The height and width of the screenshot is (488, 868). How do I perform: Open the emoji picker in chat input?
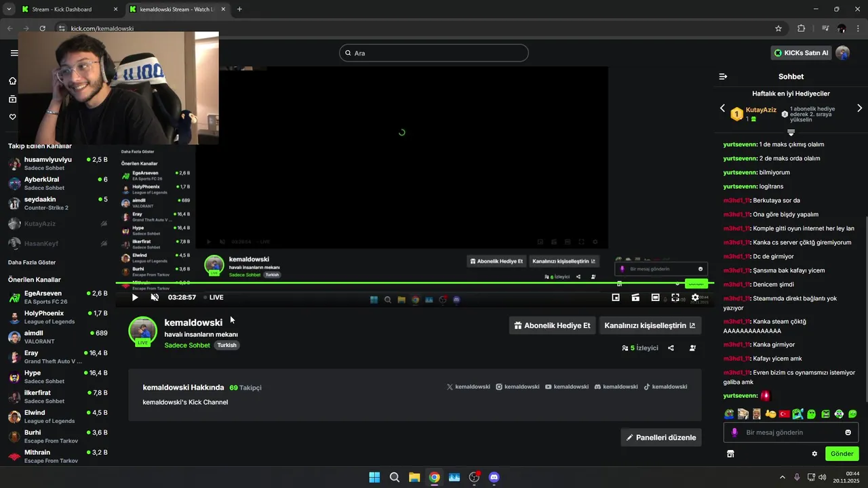(x=848, y=432)
